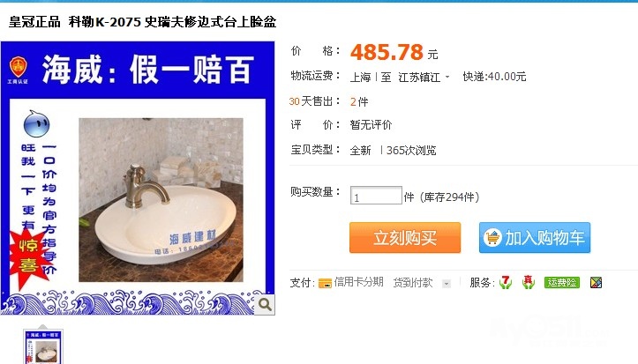Image resolution: width=638 pixels, height=364 pixels.
Task: Click the 7-day return service icon
Action: pos(506,282)
